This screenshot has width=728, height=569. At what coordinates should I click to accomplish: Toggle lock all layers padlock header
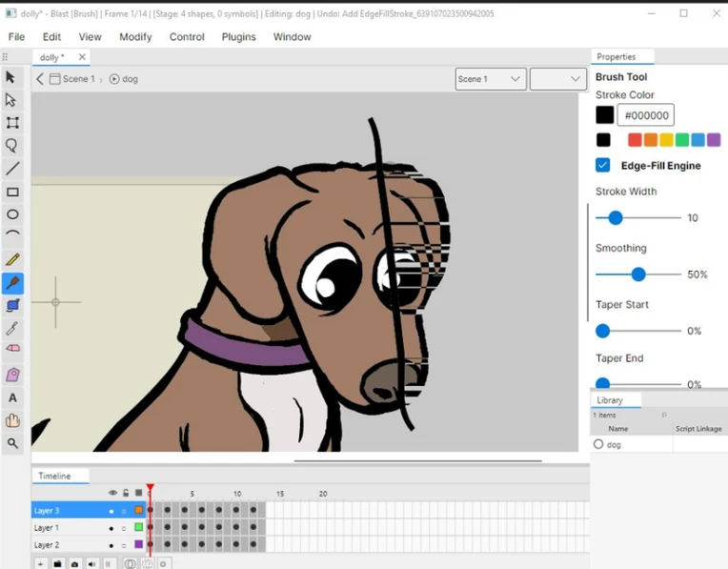click(x=126, y=493)
